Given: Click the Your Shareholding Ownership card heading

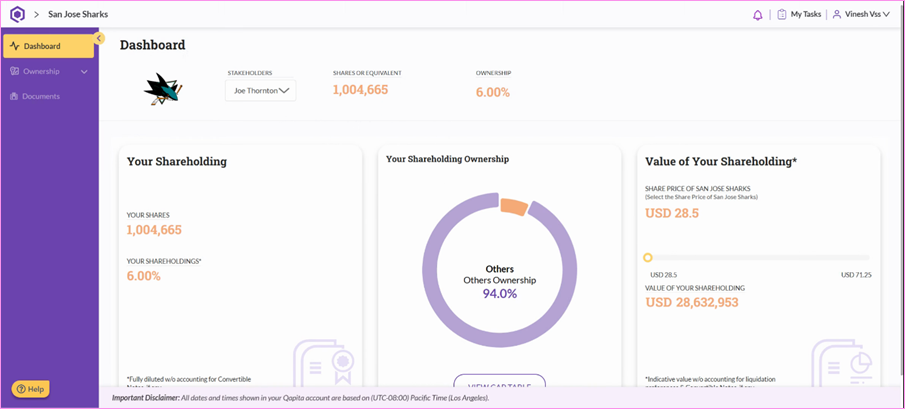Looking at the screenshot, I should coord(447,159).
